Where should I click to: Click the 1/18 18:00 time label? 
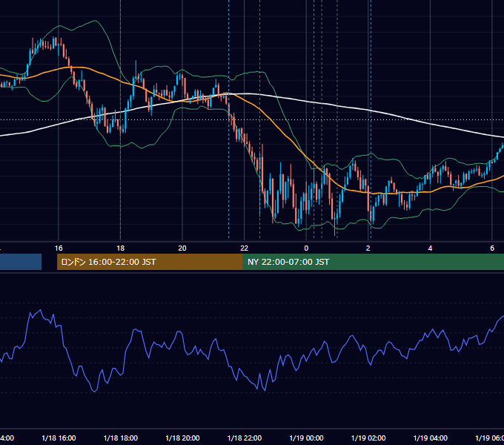coord(121,438)
